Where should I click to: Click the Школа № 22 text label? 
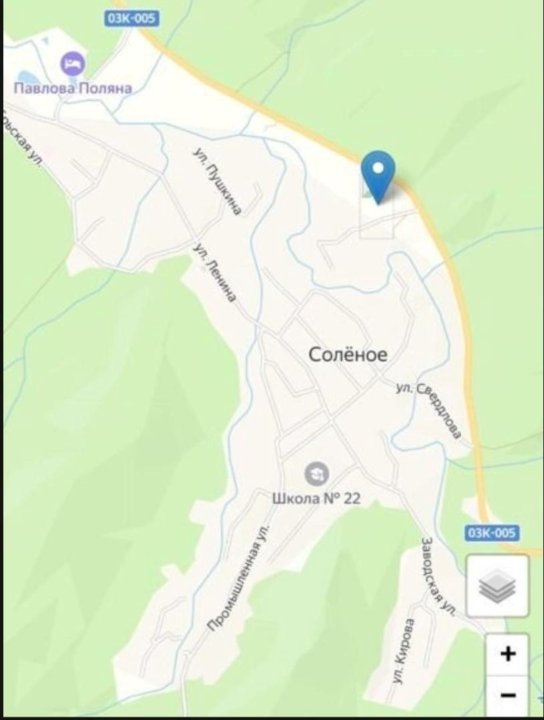click(317, 498)
